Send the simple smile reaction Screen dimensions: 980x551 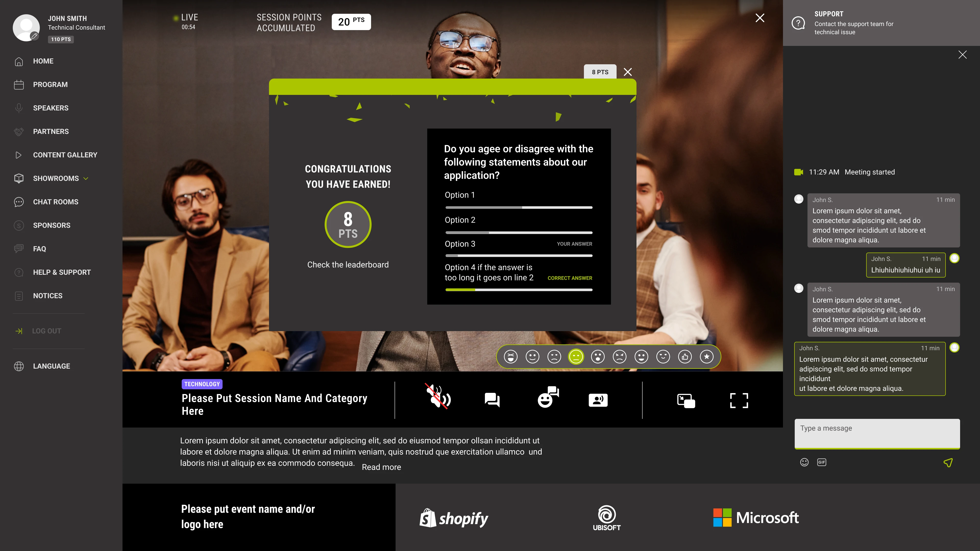pyautogui.click(x=532, y=357)
